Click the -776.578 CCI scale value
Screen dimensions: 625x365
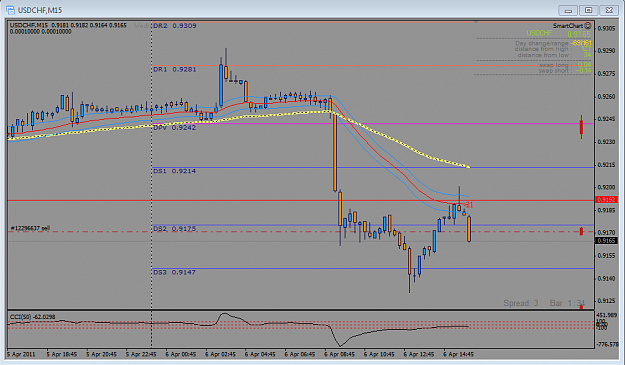pos(607,344)
